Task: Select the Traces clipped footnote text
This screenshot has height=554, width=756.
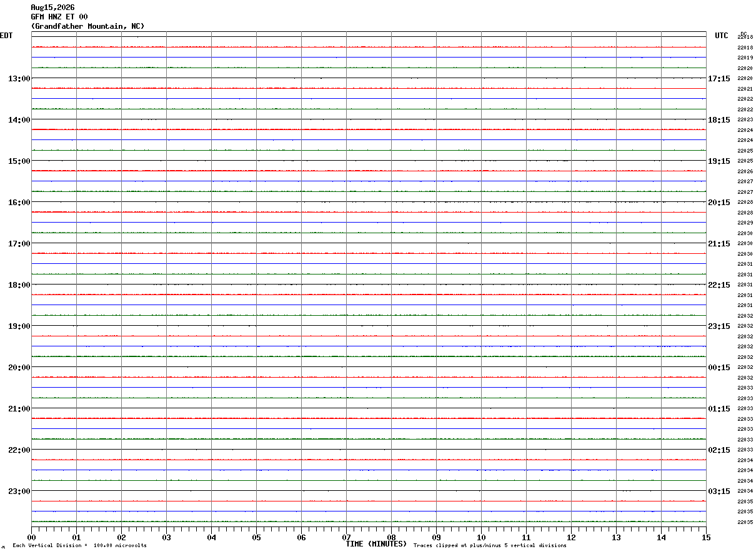Action: click(x=490, y=546)
